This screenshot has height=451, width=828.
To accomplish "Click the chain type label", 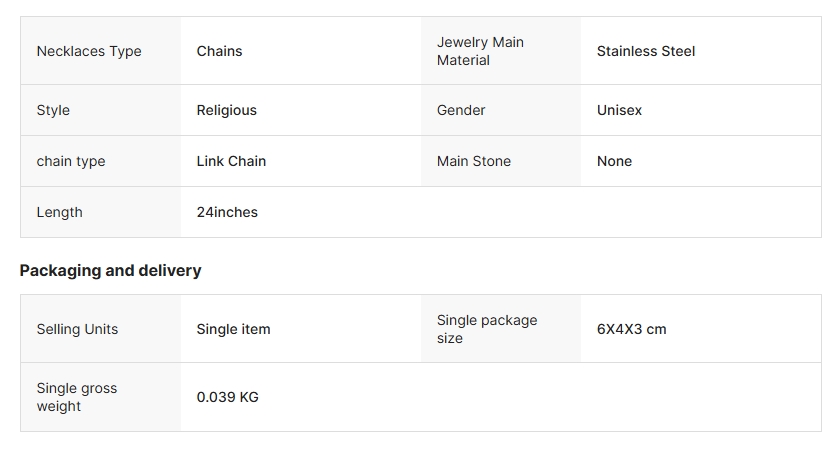I will click(x=70, y=161).
